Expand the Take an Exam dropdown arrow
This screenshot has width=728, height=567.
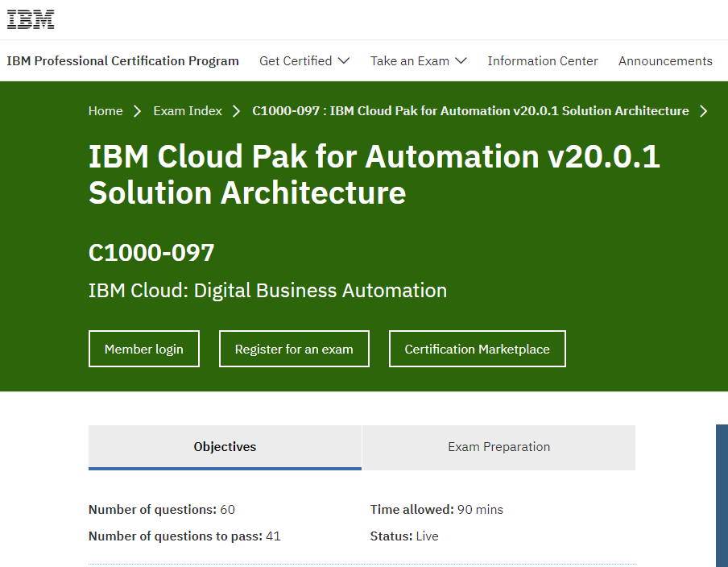pos(461,61)
